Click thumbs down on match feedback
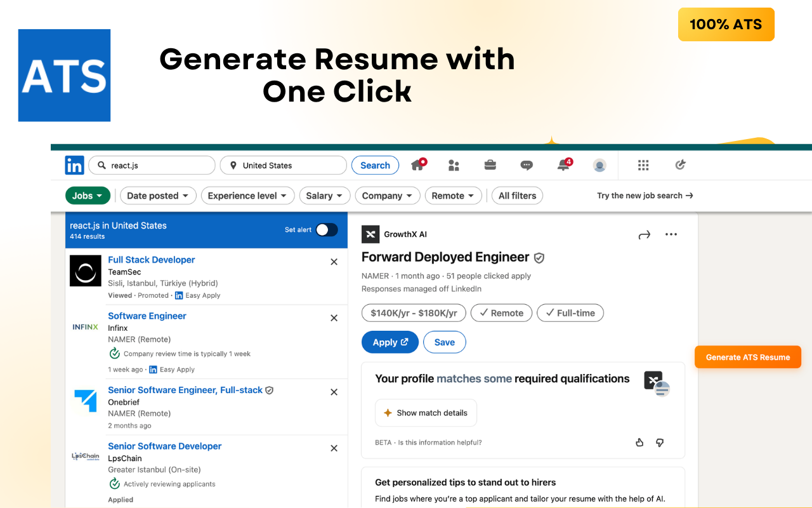Viewport: 812px width, 508px height. coord(660,443)
